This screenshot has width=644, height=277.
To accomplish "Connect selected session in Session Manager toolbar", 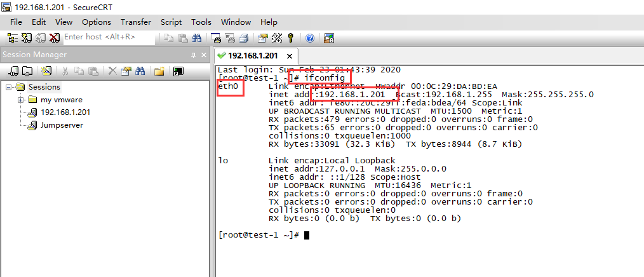I will [14, 71].
